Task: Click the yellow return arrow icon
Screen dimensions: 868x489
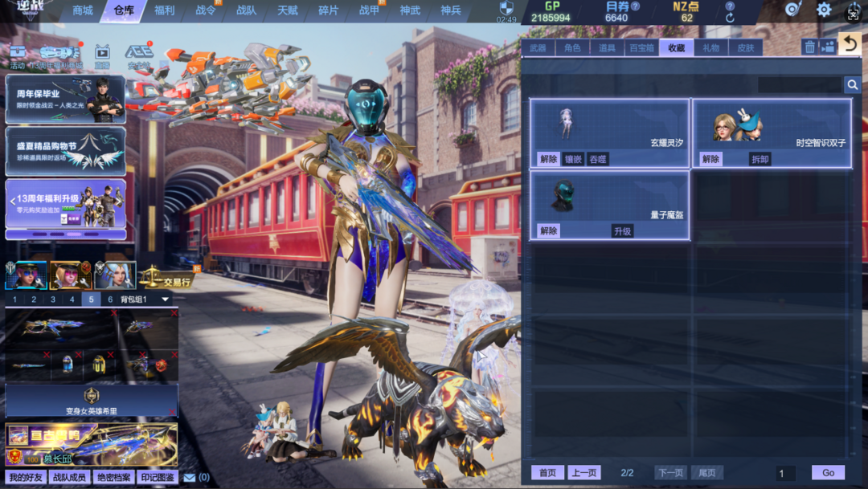Action: [850, 43]
